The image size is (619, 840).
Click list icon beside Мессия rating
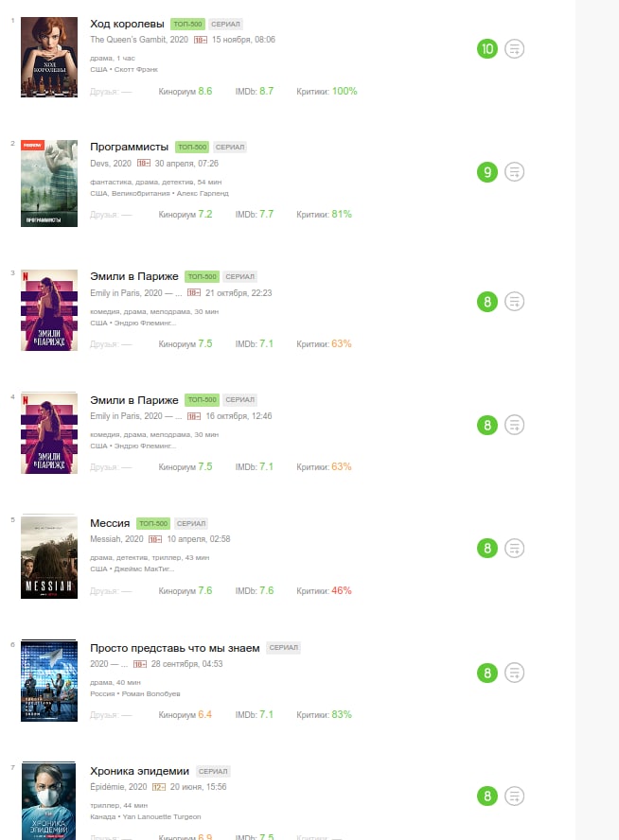pos(515,548)
